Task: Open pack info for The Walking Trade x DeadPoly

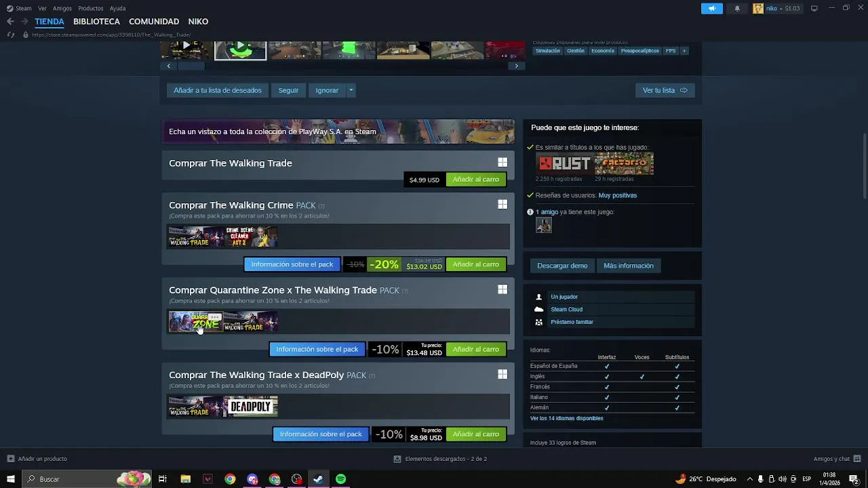Action: [321, 434]
